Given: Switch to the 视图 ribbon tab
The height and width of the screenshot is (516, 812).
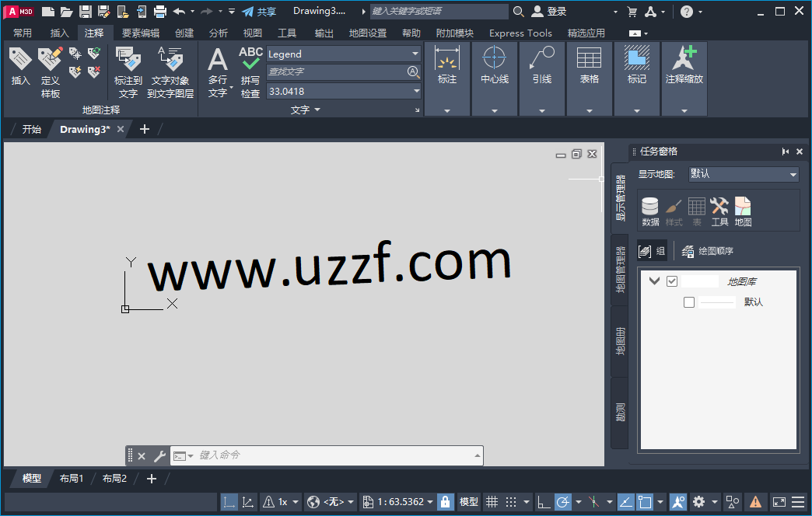Looking at the screenshot, I should click(252, 33).
